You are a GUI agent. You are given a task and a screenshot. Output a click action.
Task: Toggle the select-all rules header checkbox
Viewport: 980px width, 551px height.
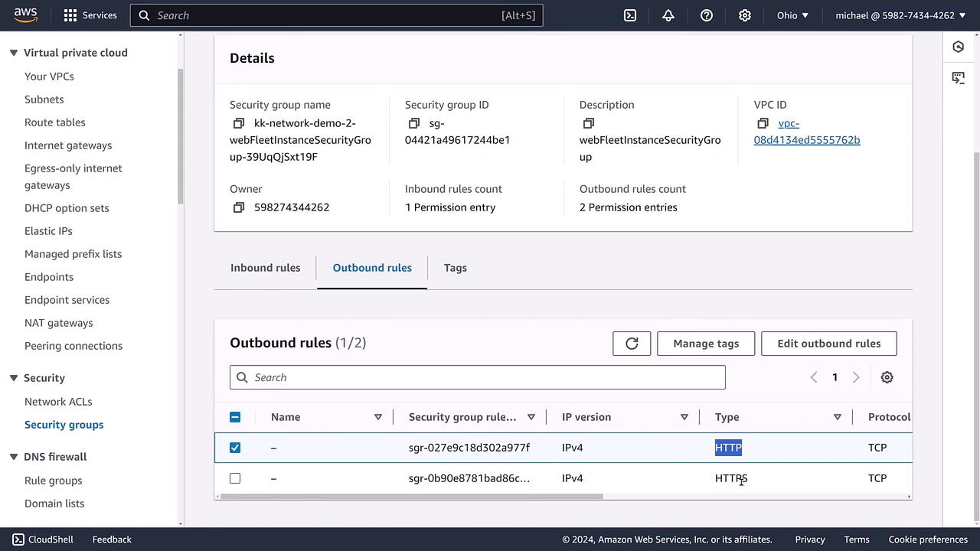click(x=235, y=417)
